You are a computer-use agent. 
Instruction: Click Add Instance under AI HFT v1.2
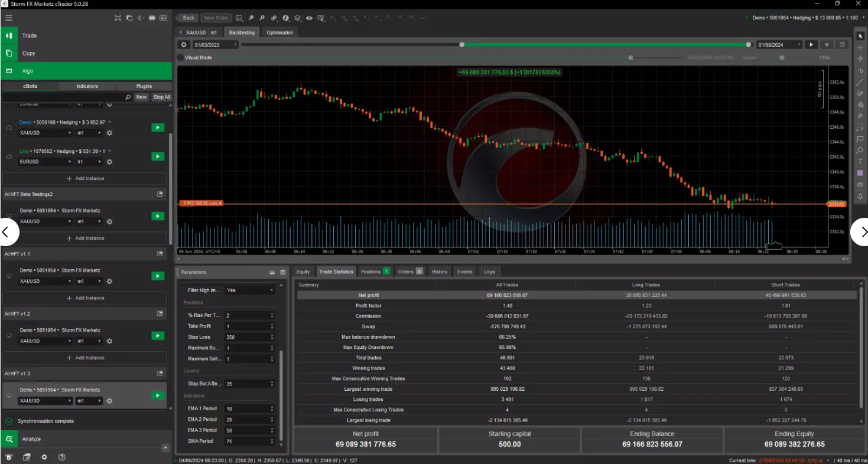[x=86, y=358]
